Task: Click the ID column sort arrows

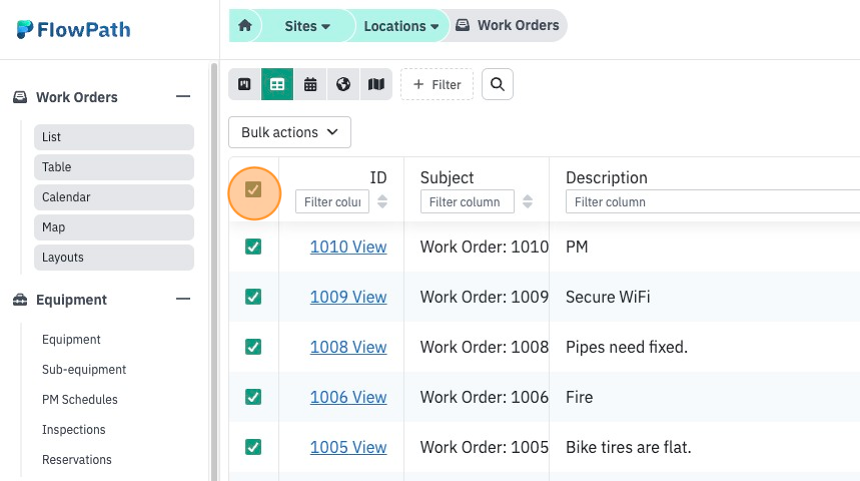Action: coord(382,201)
